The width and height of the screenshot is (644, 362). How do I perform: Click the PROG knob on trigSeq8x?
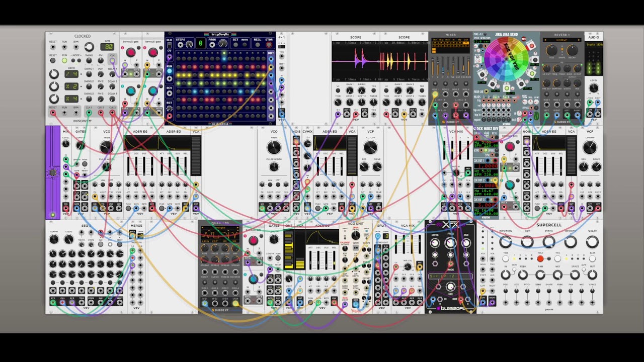[x=223, y=43]
